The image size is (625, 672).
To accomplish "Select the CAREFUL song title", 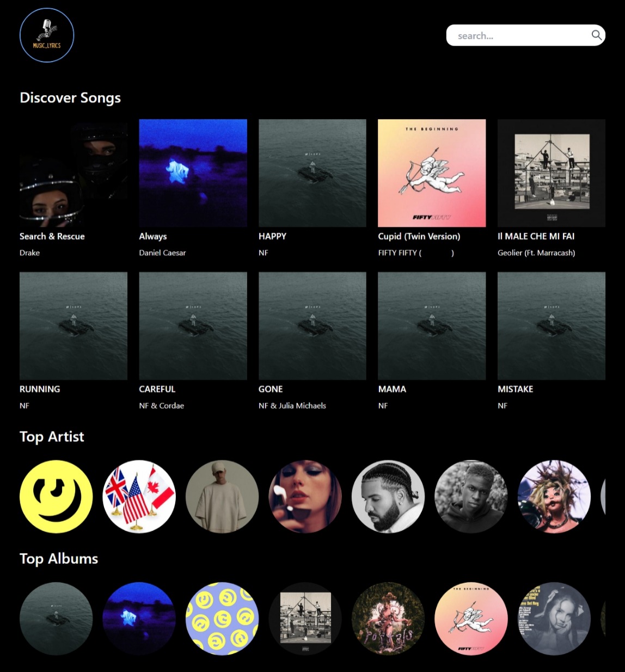I will 157,389.
